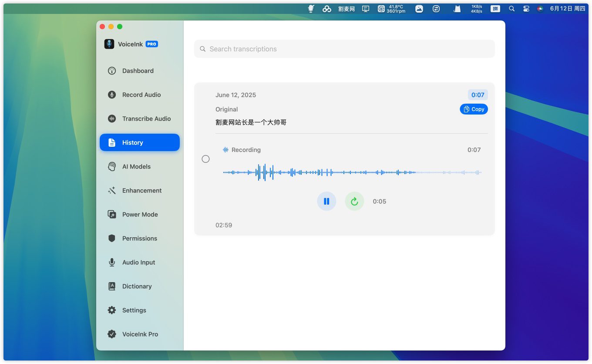The width and height of the screenshot is (592, 364).
Task: Open the Dashboard gauge icon
Action: pos(112,71)
